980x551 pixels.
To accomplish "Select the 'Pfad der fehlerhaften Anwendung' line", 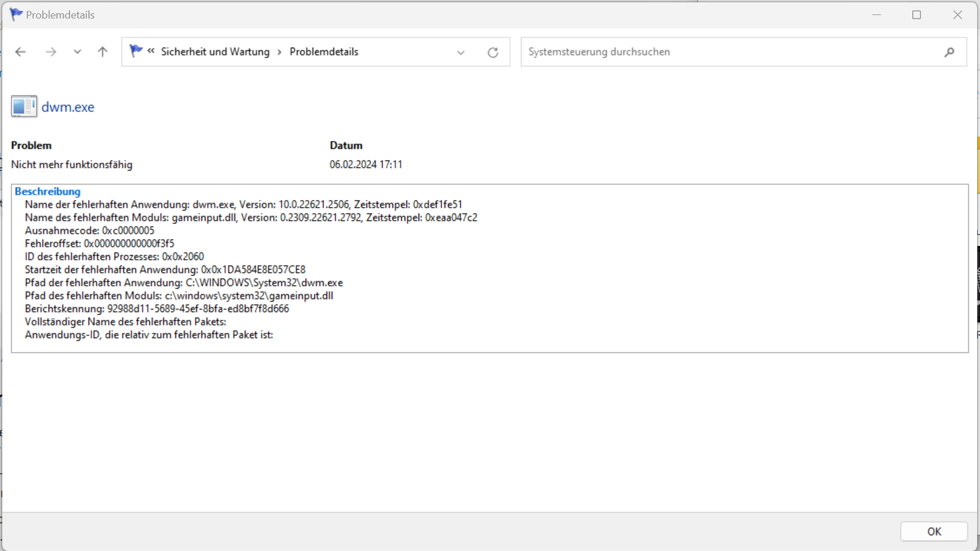I will [x=184, y=282].
